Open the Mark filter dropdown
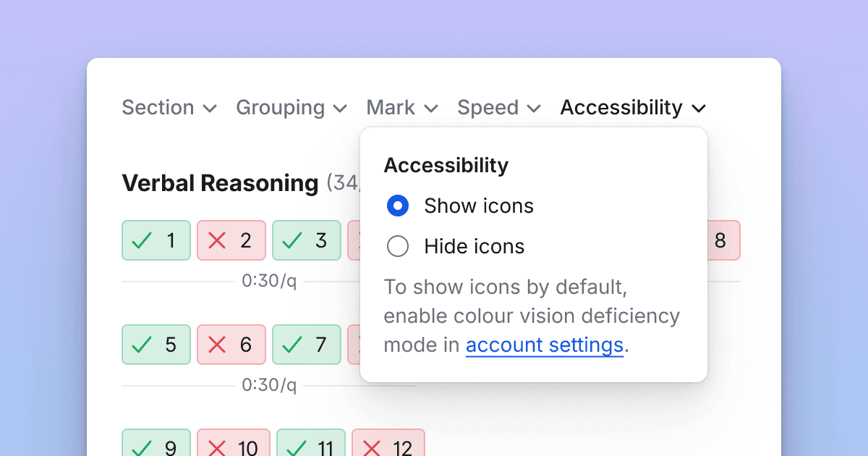This screenshot has width=868, height=456. click(402, 107)
